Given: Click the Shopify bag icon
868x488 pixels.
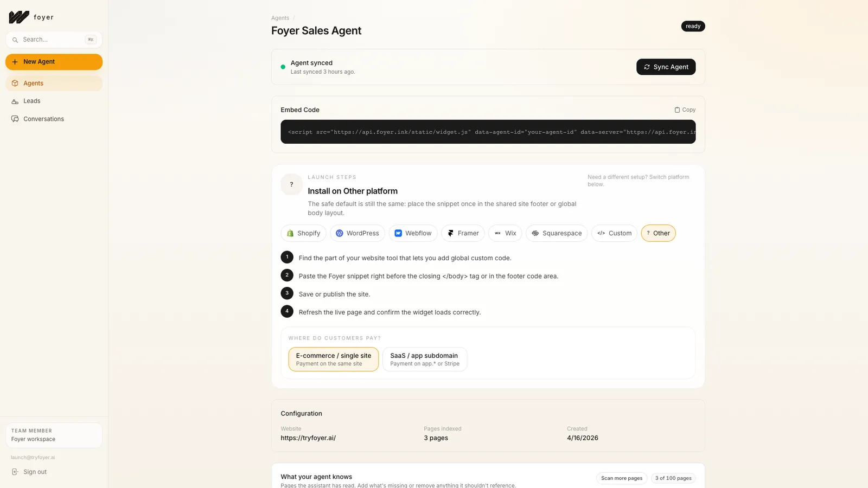Looking at the screenshot, I should tap(290, 233).
